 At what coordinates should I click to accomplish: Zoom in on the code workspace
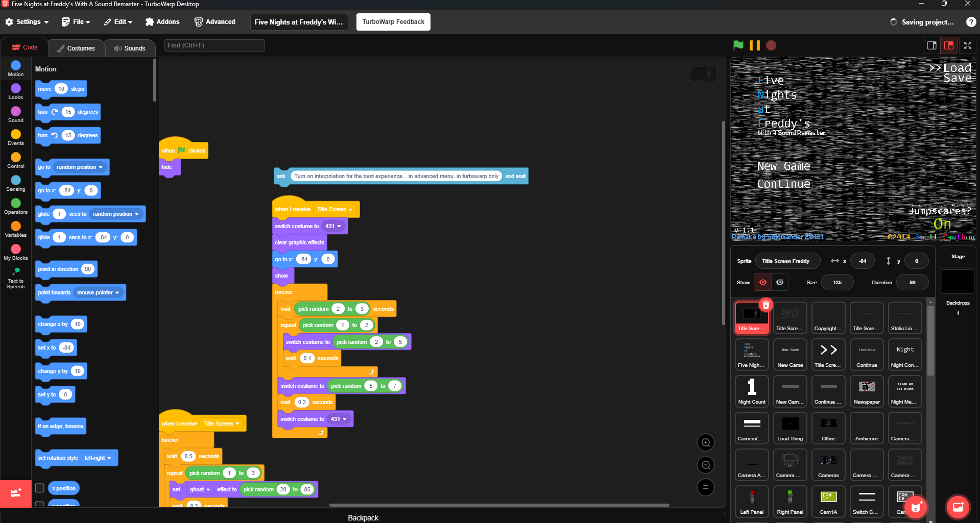coord(706,442)
